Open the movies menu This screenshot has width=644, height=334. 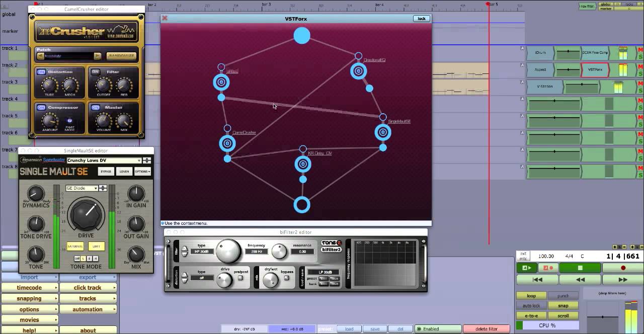tap(30, 320)
